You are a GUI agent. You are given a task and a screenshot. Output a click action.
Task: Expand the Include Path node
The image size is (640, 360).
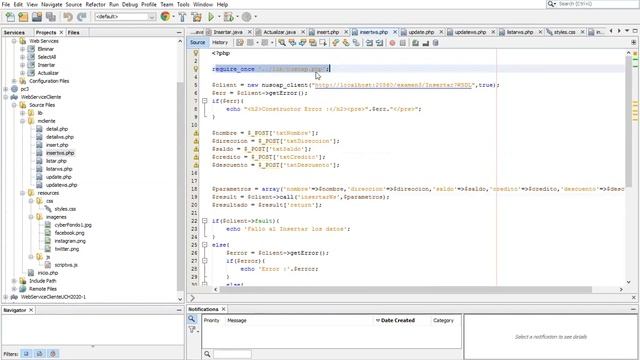pos(14,281)
